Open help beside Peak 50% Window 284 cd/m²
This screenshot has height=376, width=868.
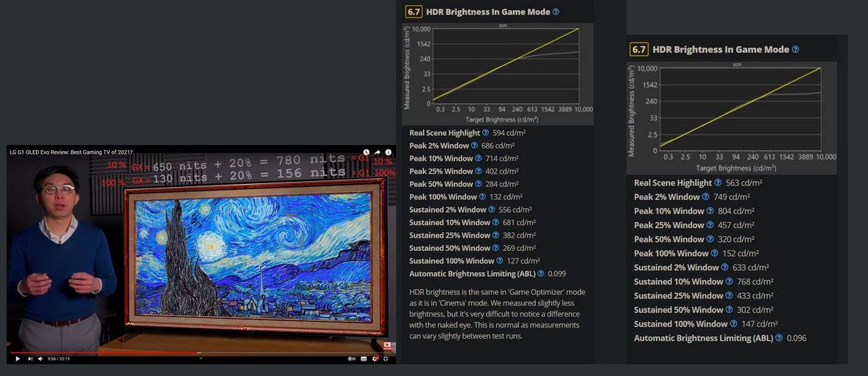coord(479,183)
